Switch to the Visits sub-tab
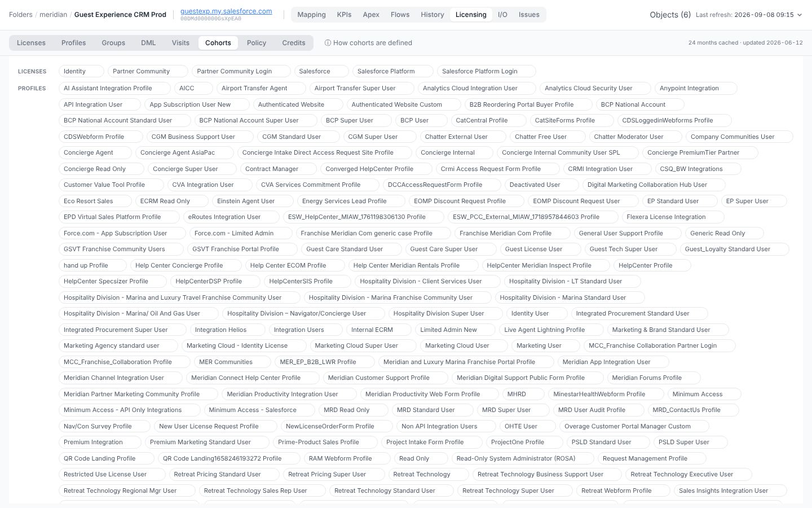The height and width of the screenshot is (508, 812). pyautogui.click(x=180, y=43)
